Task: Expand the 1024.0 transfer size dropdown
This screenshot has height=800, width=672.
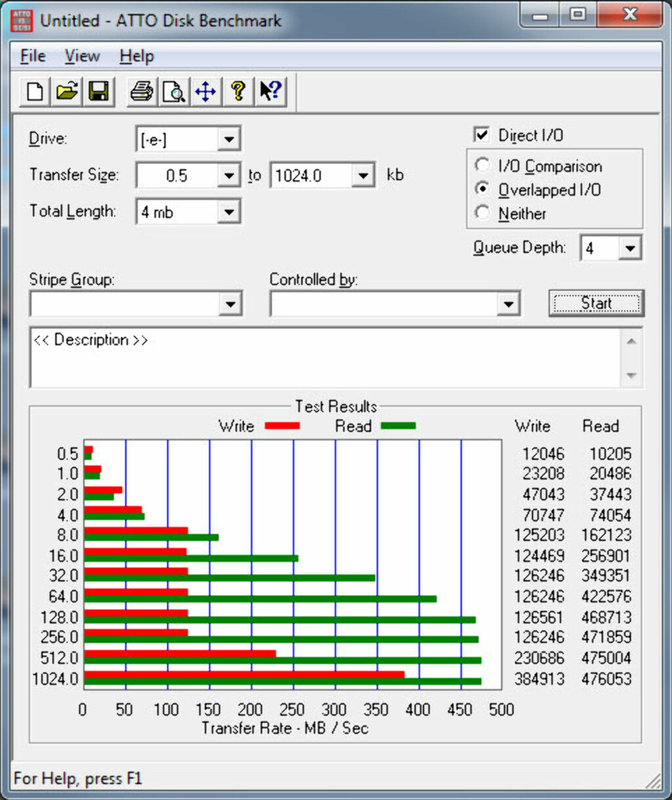Action: tap(363, 175)
